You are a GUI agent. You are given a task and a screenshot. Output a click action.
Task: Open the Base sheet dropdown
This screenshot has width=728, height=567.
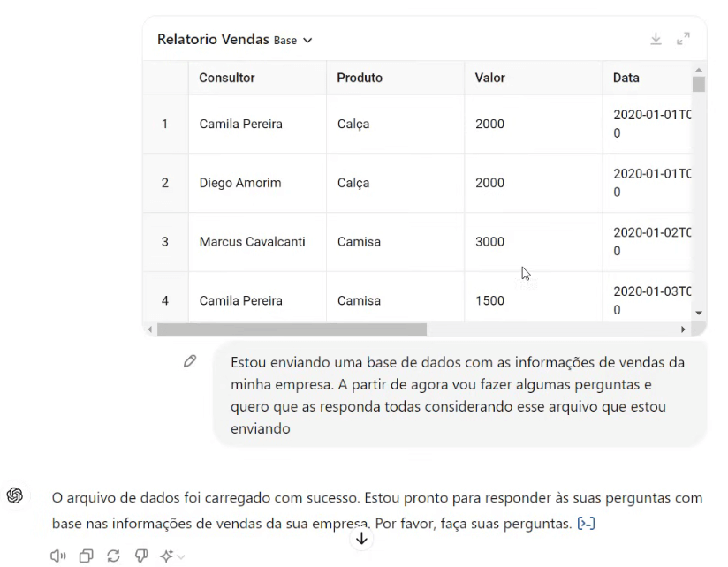pos(293,41)
